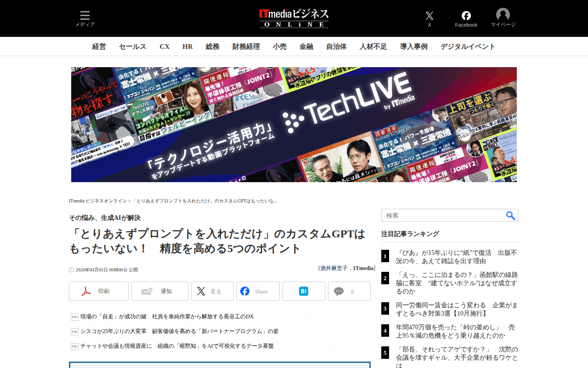This screenshot has width=588, height=368.
Task: Share article via Hatena bookmark B! icon
Action: tap(304, 291)
